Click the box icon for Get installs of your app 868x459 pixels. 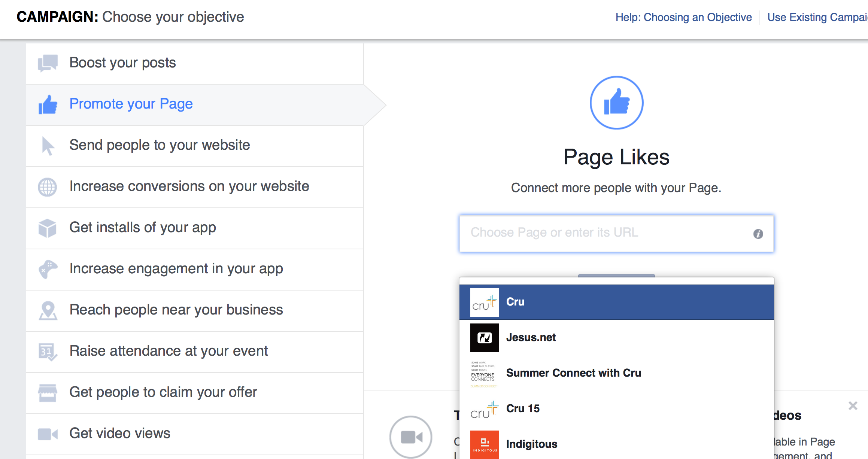(x=47, y=228)
